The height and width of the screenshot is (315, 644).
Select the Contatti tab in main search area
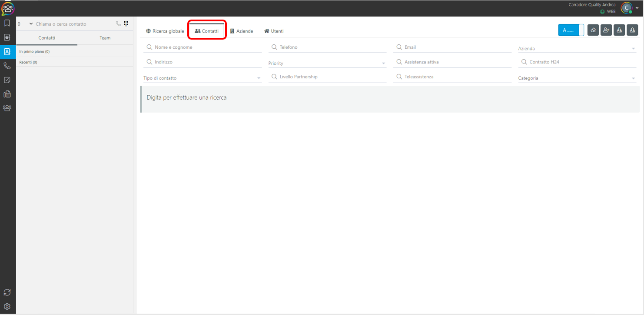point(207,31)
